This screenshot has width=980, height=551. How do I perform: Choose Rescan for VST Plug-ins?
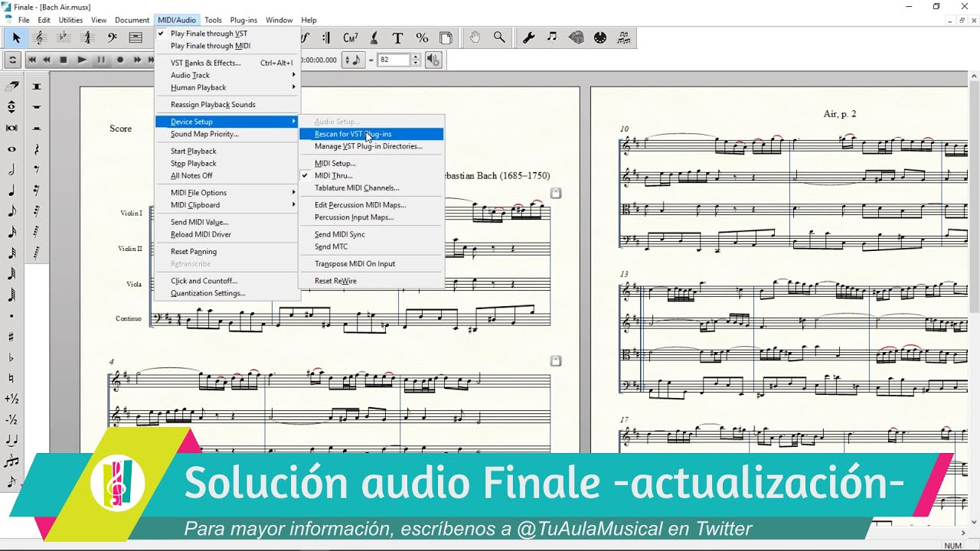point(371,134)
